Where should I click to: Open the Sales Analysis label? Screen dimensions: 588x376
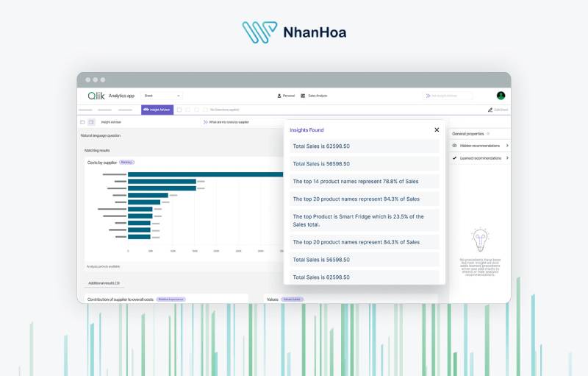tap(318, 96)
